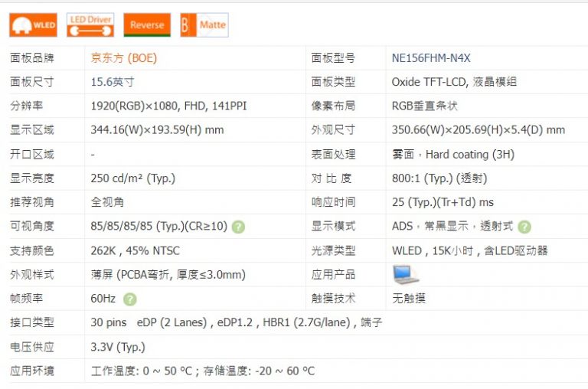
Task: Select the 开口区域 label cell
Action: (32, 155)
